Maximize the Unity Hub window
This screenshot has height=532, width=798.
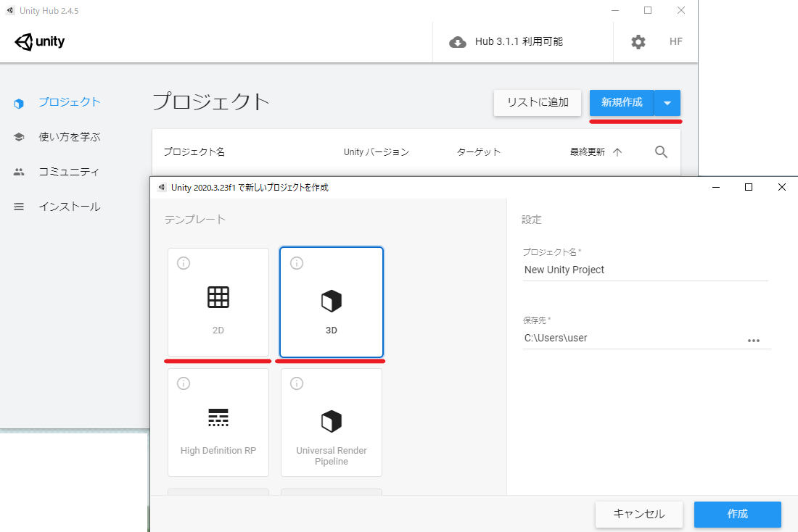point(648,10)
